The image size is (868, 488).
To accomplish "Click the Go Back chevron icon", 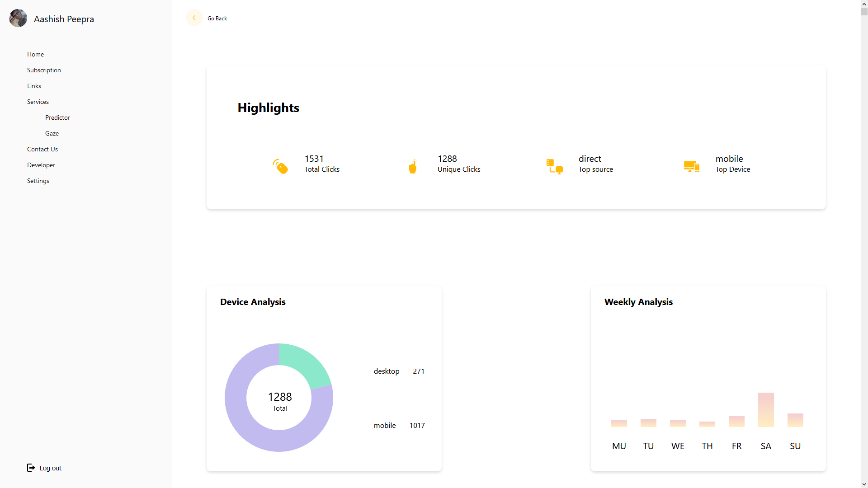I will (x=194, y=18).
